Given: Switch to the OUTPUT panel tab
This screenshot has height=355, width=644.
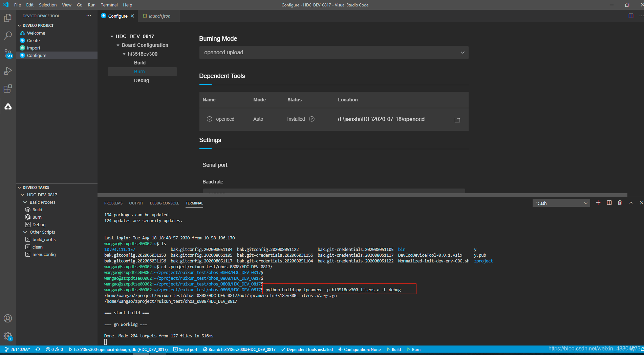Looking at the screenshot, I should [136, 203].
